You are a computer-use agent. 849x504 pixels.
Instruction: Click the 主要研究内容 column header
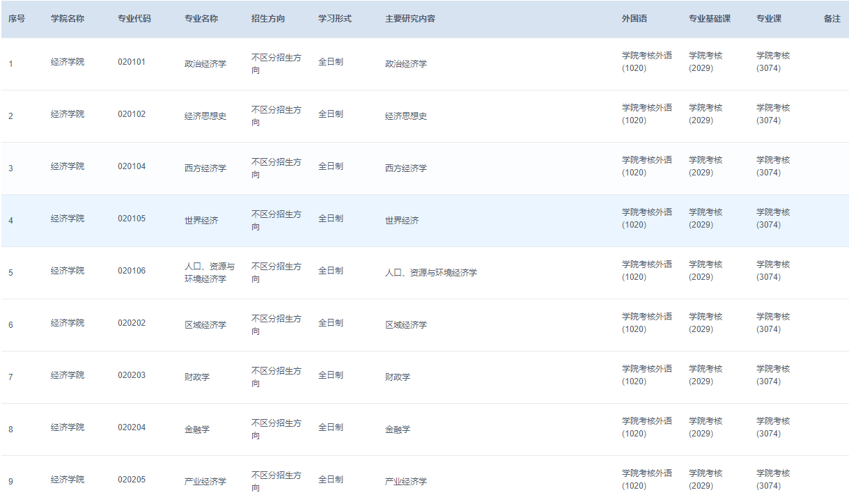(x=410, y=19)
